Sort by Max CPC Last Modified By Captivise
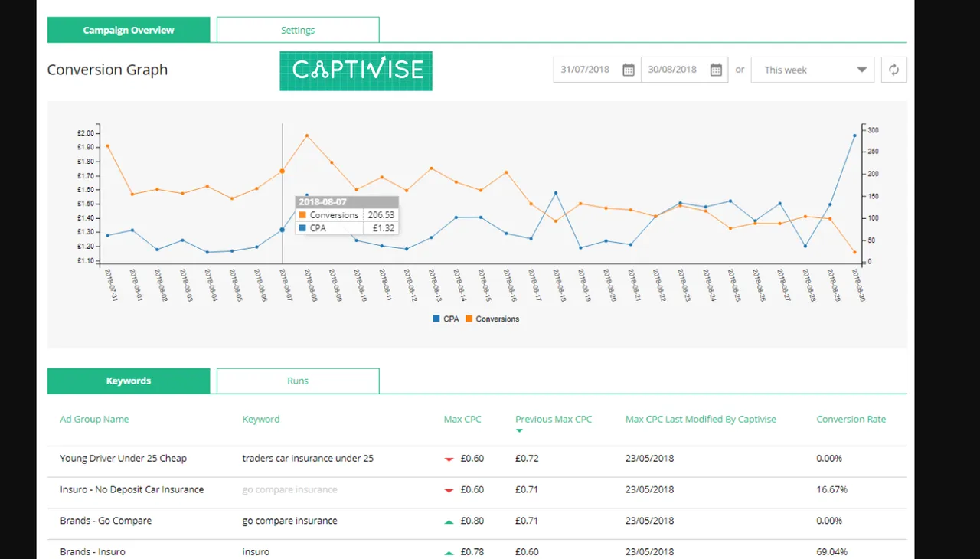Image resolution: width=980 pixels, height=559 pixels. pos(701,419)
